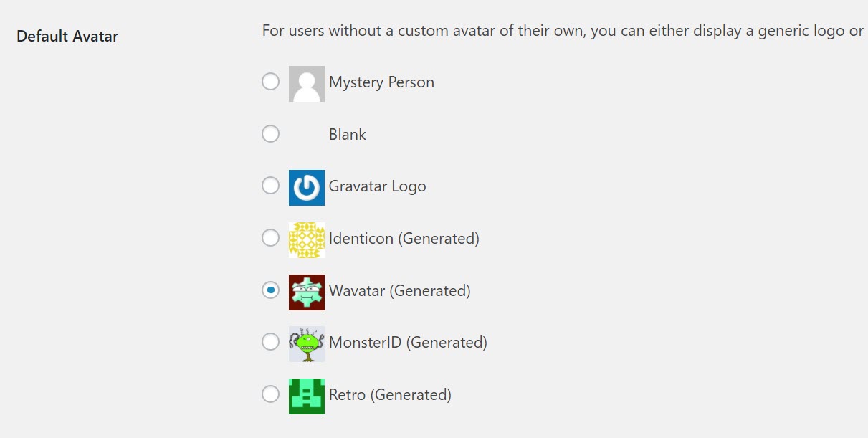Click the yellow Identicon pattern icon
868x438 pixels.
click(x=307, y=240)
